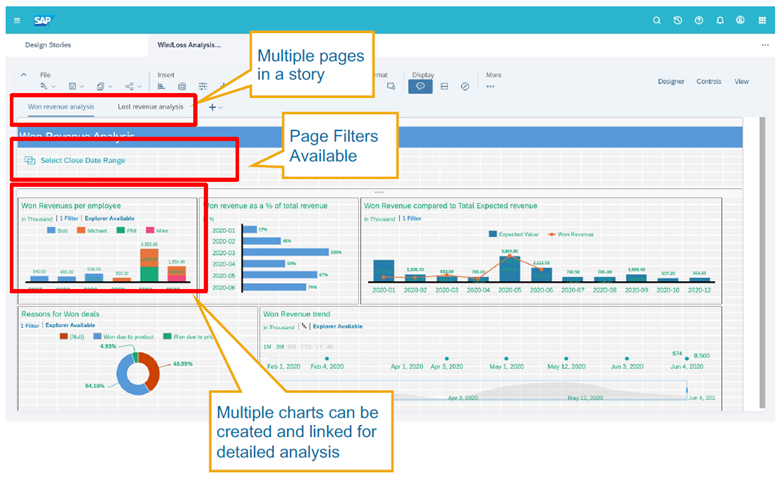Click the drag handle dots above the charts
780x478 pixels.
379,192
